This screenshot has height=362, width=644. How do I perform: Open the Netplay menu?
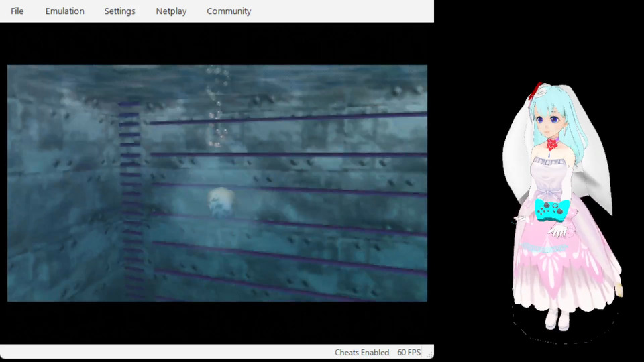[x=171, y=11]
